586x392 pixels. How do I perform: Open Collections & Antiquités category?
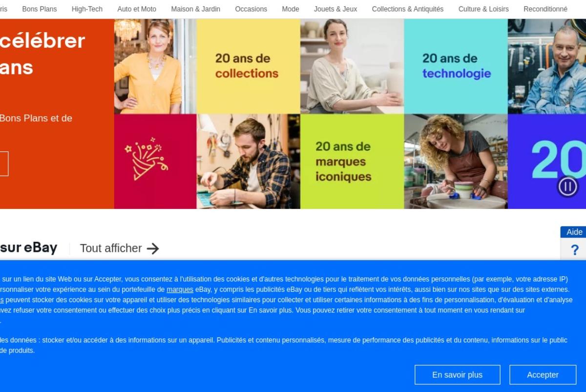[408, 9]
